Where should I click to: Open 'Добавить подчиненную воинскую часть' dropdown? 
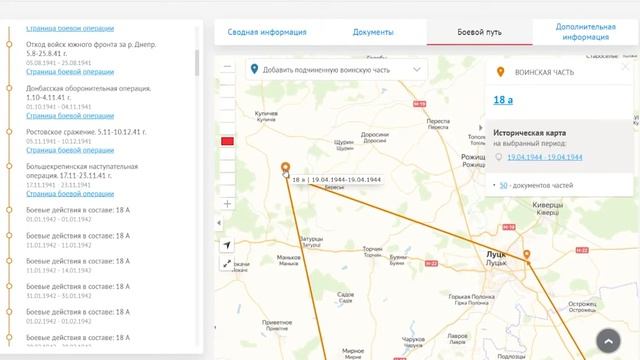(336, 70)
